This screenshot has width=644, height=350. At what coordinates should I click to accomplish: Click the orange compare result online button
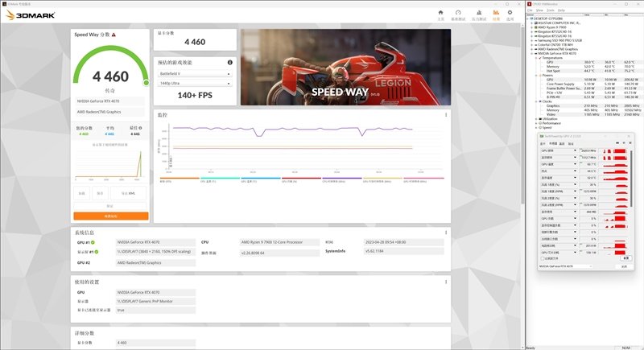[x=111, y=216]
